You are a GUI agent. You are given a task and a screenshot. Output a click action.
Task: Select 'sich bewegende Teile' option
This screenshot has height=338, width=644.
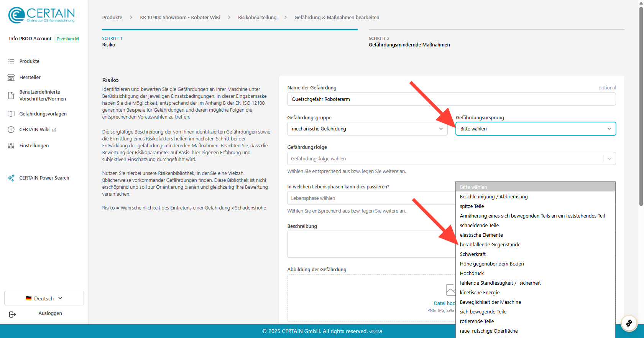(x=536, y=312)
